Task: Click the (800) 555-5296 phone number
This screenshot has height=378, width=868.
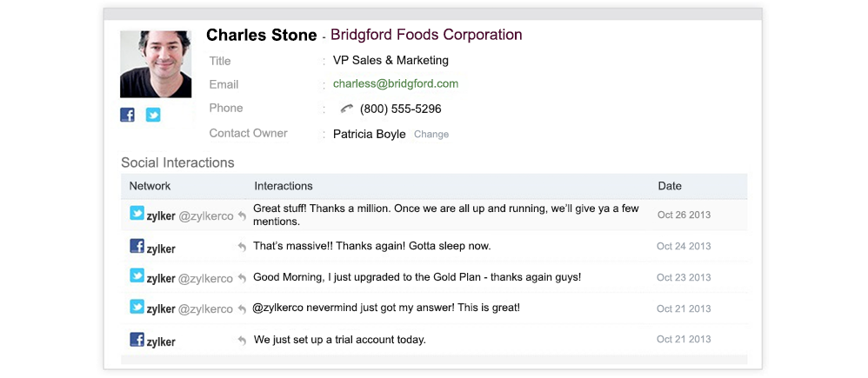Action: click(400, 109)
